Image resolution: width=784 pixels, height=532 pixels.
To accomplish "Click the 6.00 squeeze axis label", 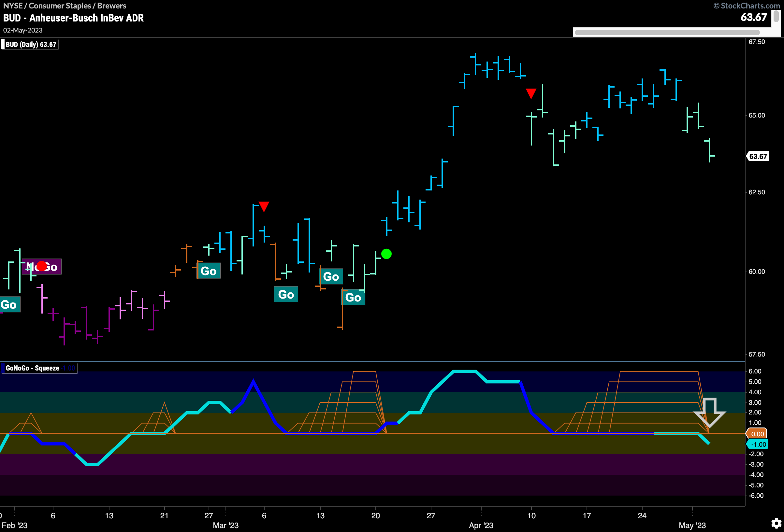I will tap(755, 371).
